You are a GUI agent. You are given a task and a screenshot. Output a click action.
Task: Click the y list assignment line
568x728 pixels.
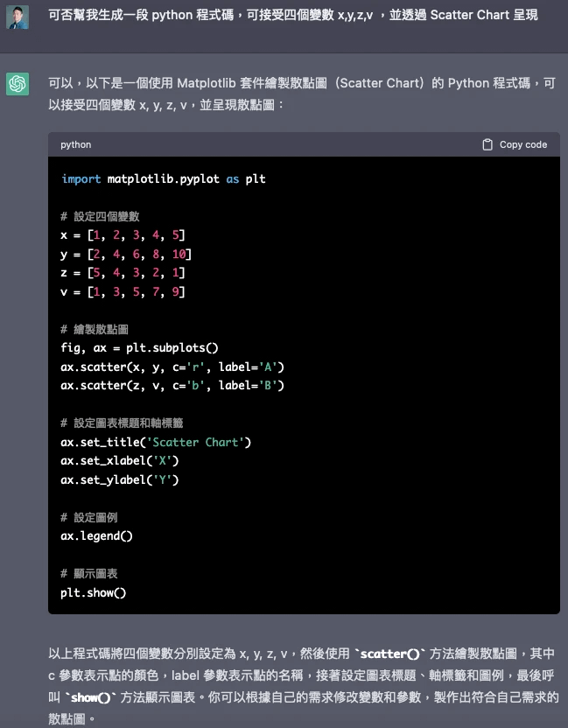(x=126, y=254)
